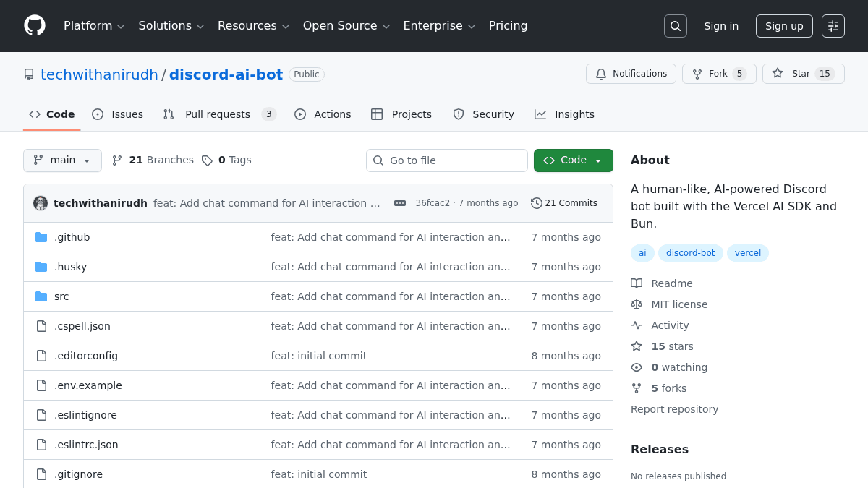Expand the Resources menu
This screenshot has height=488, width=868.
pos(253,26)
